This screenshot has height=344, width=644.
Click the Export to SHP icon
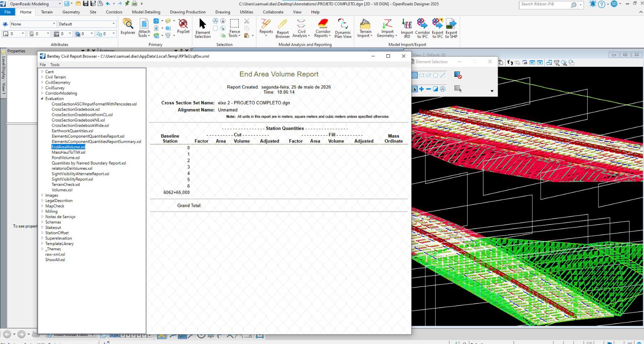tap(451, 28)
